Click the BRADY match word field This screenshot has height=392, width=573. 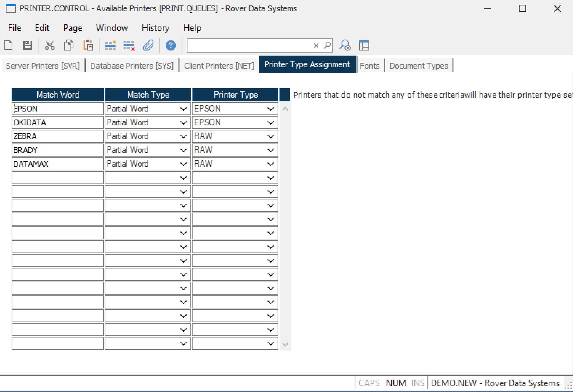pyautogui.click(x=57, y=150)
